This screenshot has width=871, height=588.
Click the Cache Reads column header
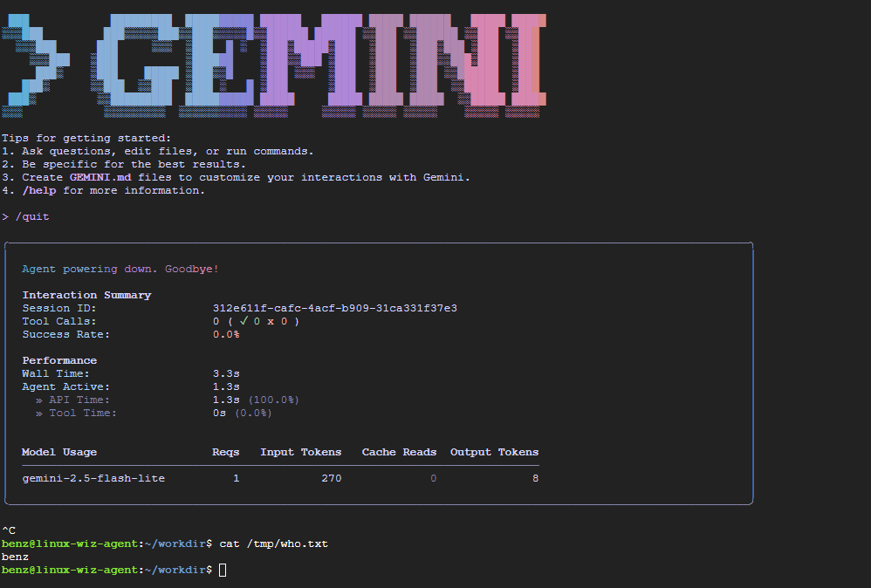click(399, 452)
